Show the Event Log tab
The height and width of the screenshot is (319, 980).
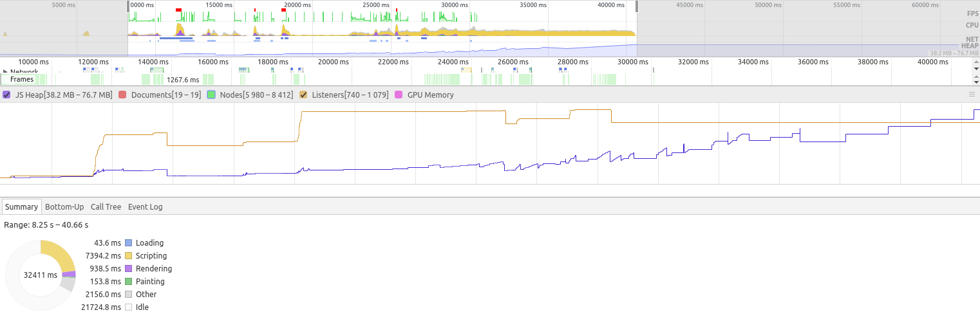145,206
